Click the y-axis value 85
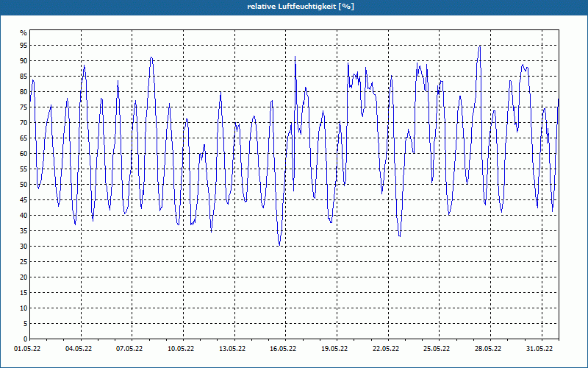The image size is (588, 368). coord(24,77)
